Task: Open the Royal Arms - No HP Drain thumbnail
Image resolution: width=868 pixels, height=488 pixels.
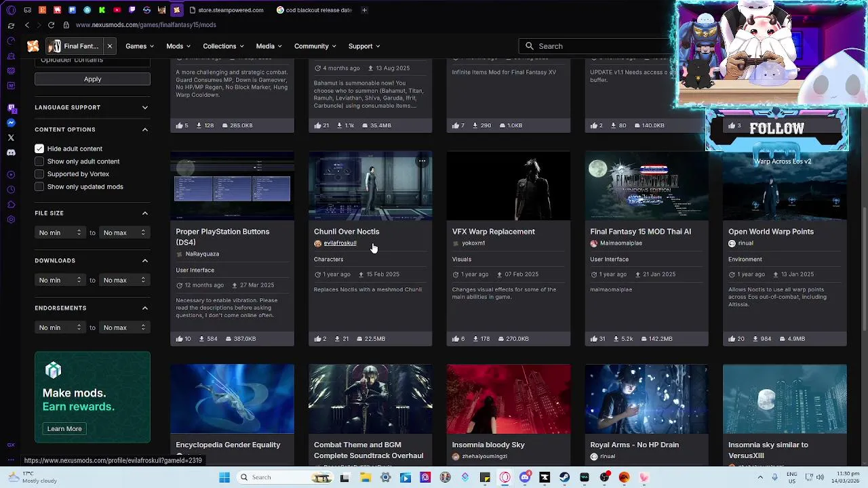Action: point(647,399)
